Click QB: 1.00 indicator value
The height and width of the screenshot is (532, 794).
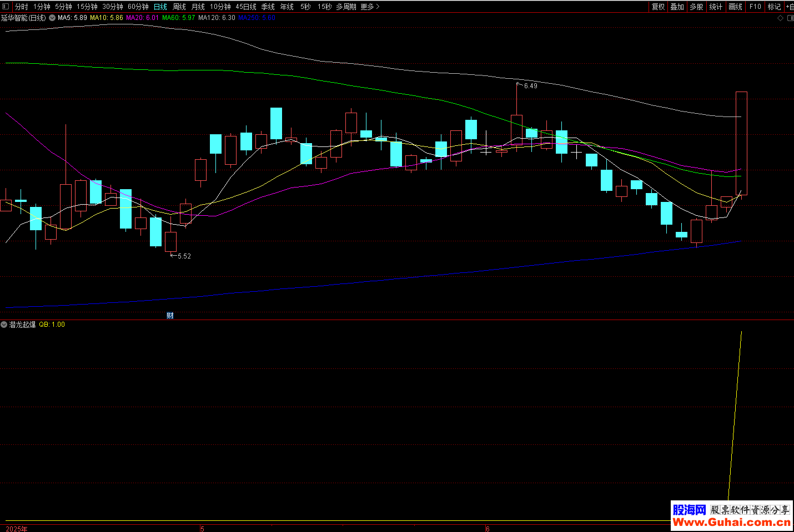(52, 325)
